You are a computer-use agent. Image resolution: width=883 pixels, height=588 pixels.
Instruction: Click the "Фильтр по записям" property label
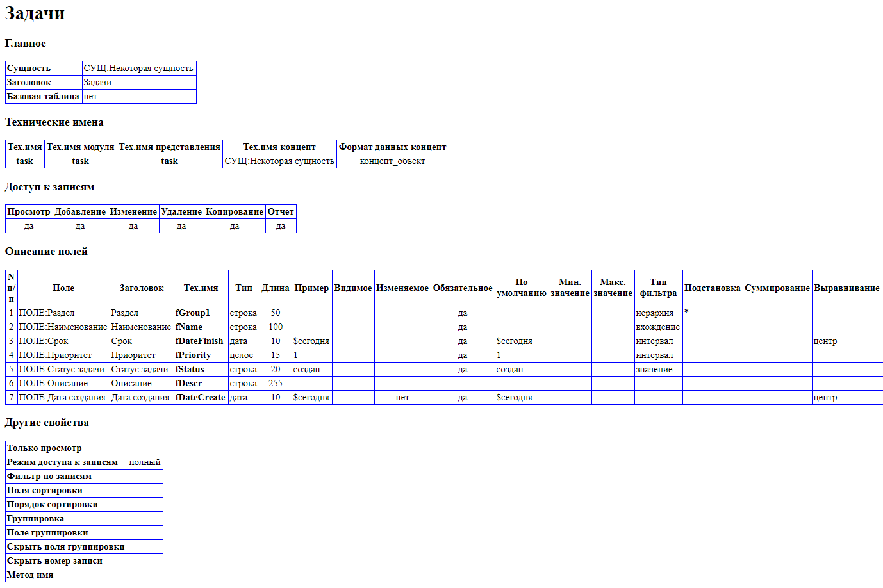[x=67, y=476]
